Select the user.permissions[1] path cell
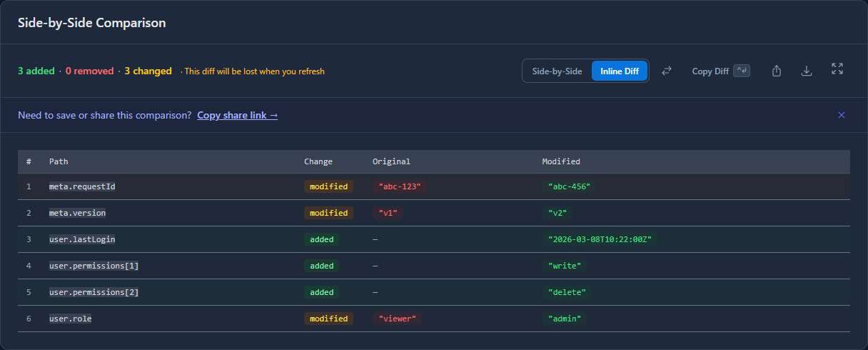This screenshot has height=350, width=868. click(94, 266)
